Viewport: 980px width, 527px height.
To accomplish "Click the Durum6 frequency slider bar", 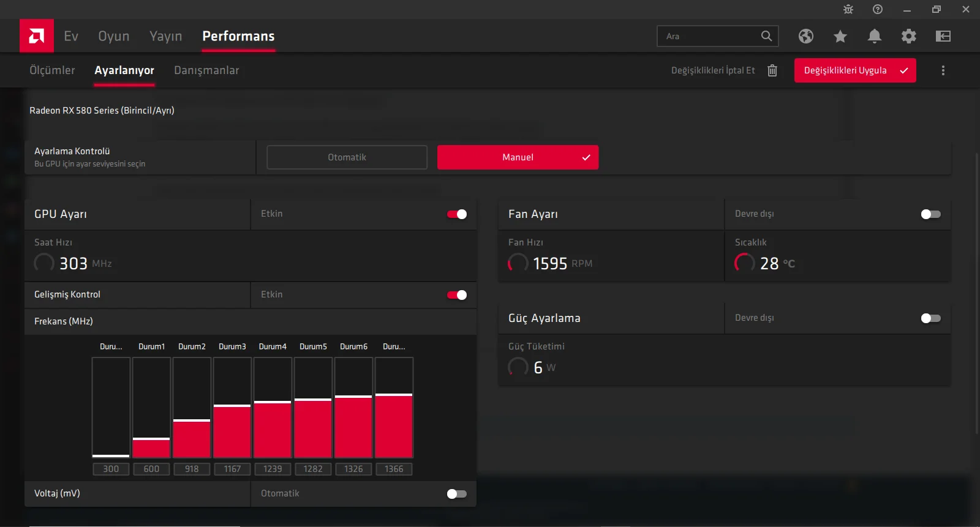I will coord(353,408).
